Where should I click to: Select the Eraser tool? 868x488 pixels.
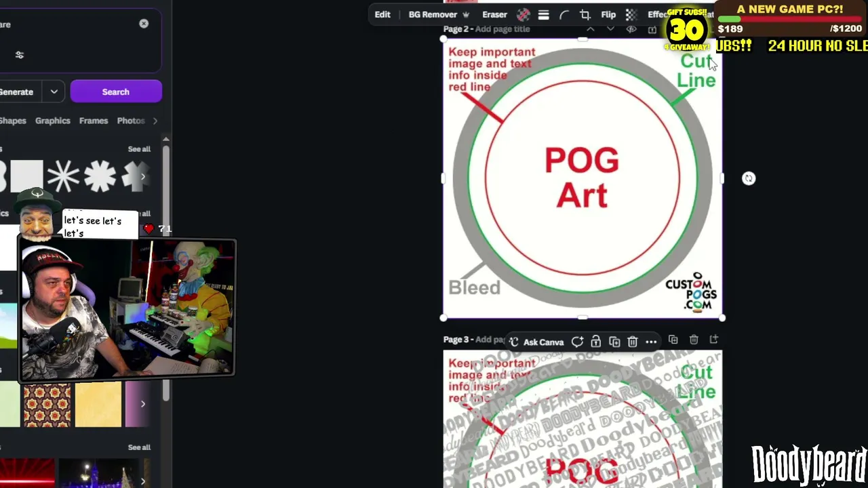[494, 15]
